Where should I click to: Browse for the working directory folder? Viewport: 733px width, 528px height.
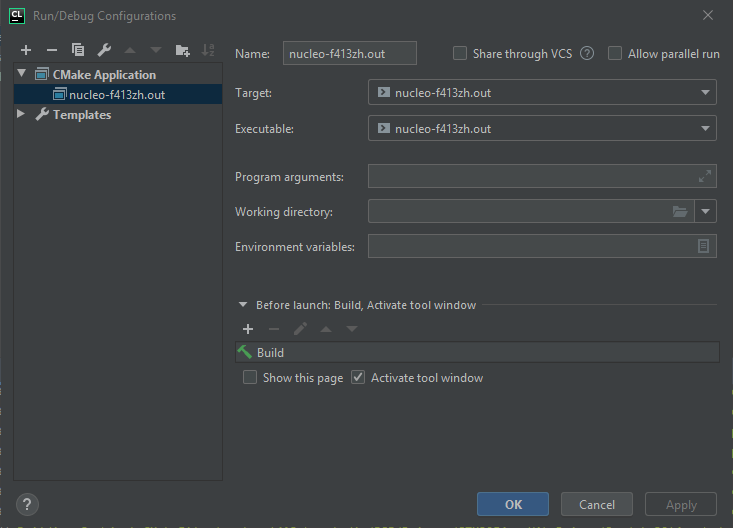tap(680, 212)
